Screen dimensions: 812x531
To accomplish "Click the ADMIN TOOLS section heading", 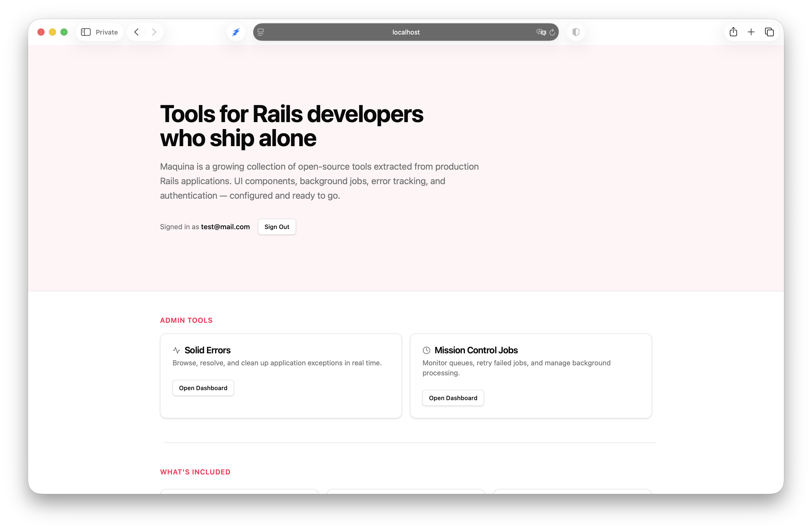I will (186, 320).
